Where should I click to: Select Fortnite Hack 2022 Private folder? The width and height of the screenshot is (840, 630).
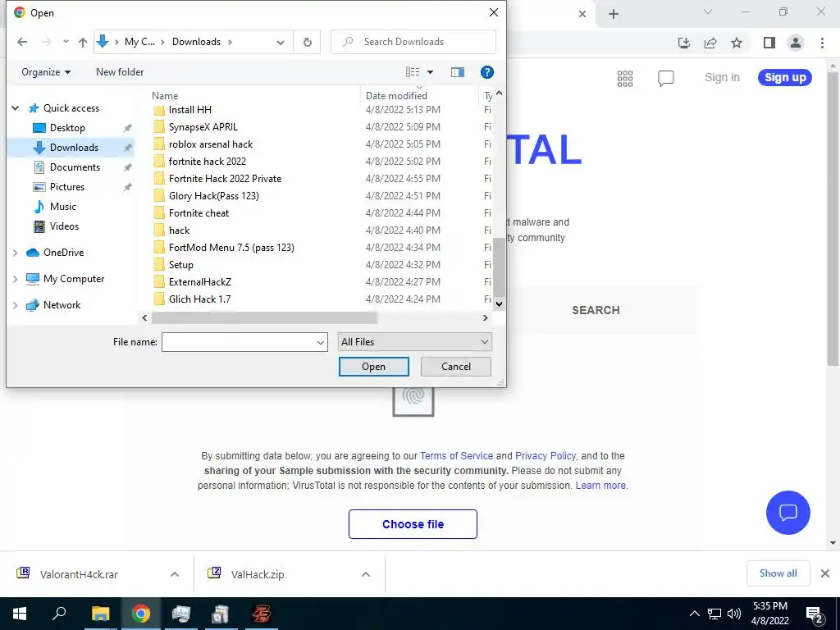[225, 178]
